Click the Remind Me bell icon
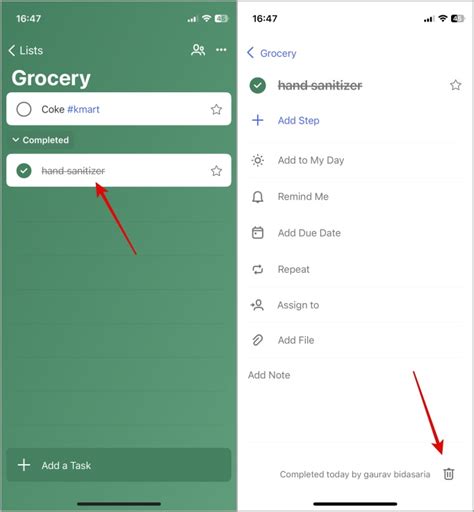 [x=257, y=197]
